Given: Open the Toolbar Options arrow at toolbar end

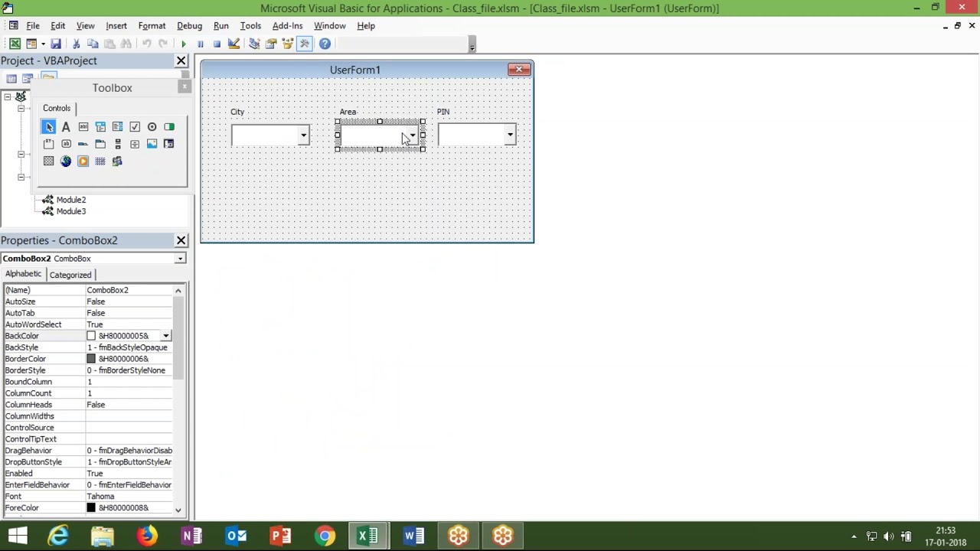Looking at the screenshot, I should pyautogui.click(x=472, y=44).
